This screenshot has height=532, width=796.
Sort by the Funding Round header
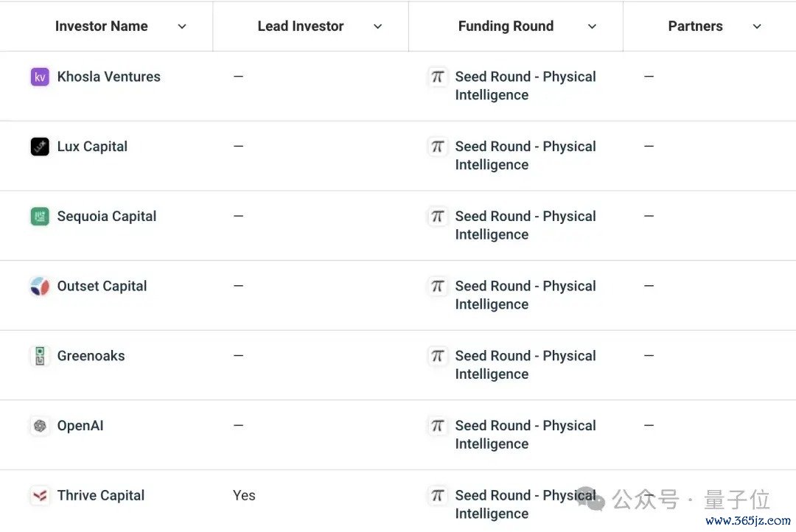tap(506, 26)
